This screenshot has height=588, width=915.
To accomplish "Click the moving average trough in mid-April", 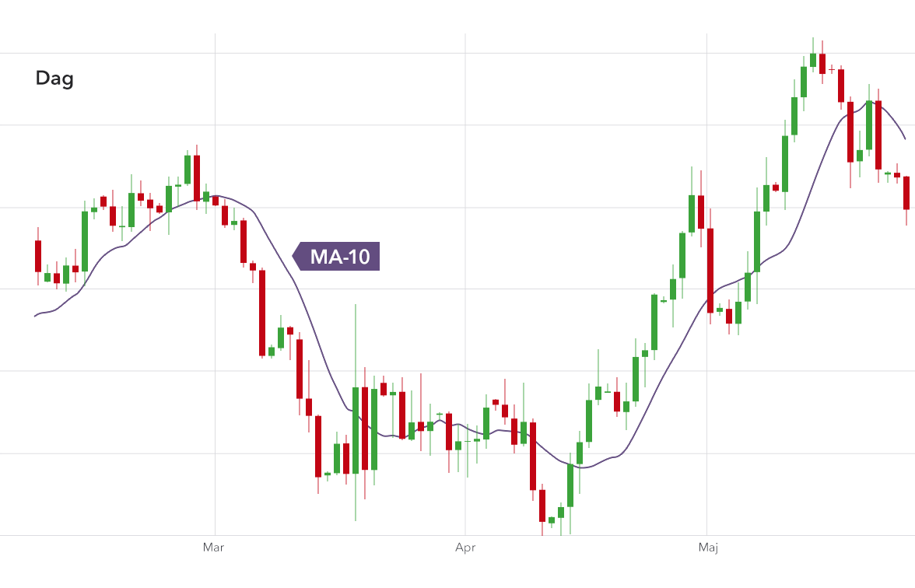I will coord(584,467).
